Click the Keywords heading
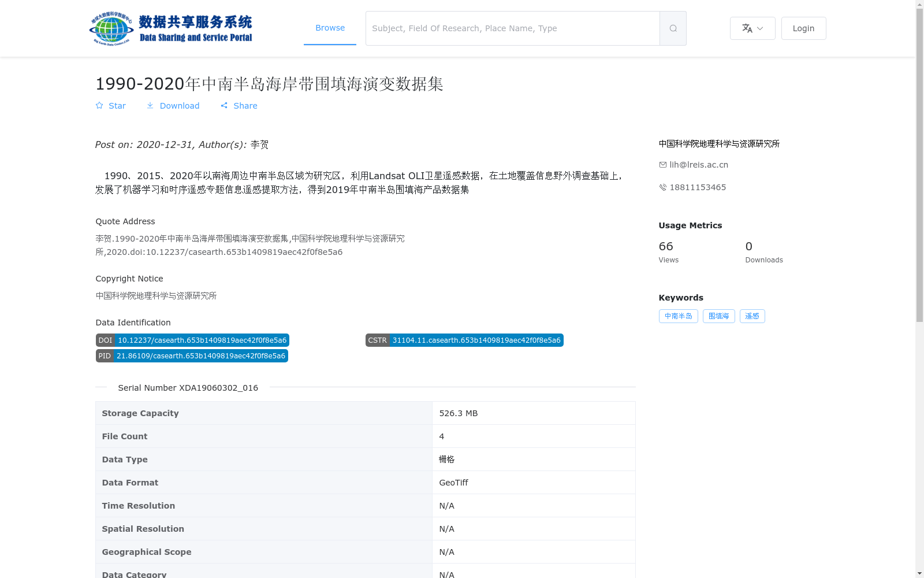 [681, 298]
